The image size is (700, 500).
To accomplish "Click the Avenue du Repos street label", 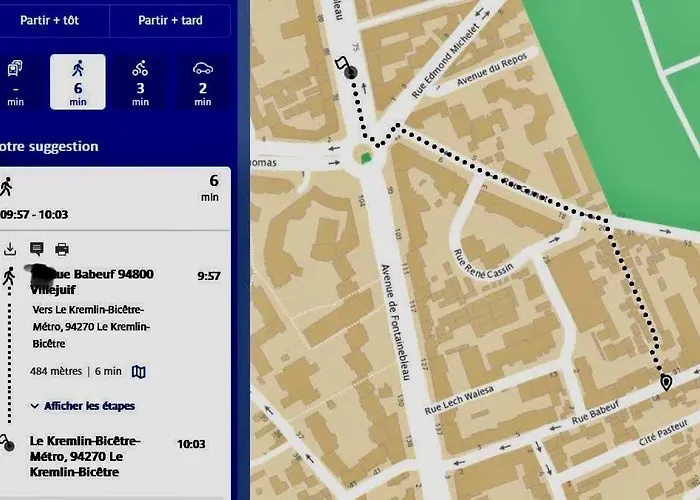I will pos(492,70).
